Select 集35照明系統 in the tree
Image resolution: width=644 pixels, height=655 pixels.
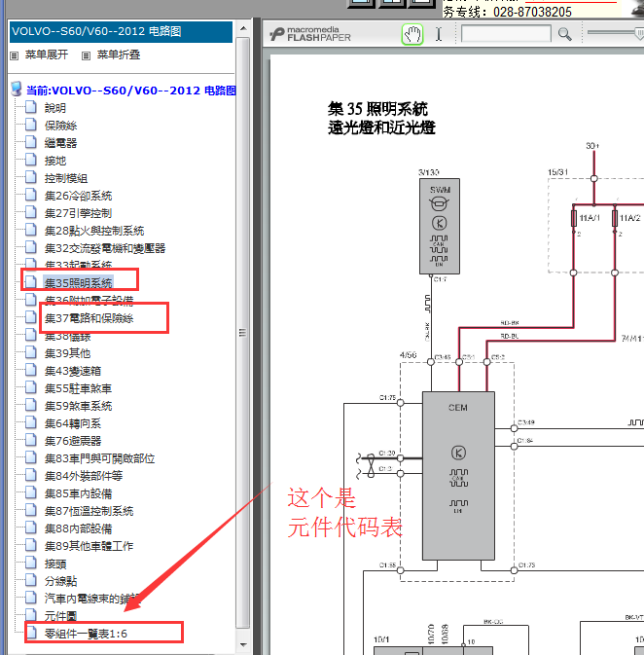[78, 283]
